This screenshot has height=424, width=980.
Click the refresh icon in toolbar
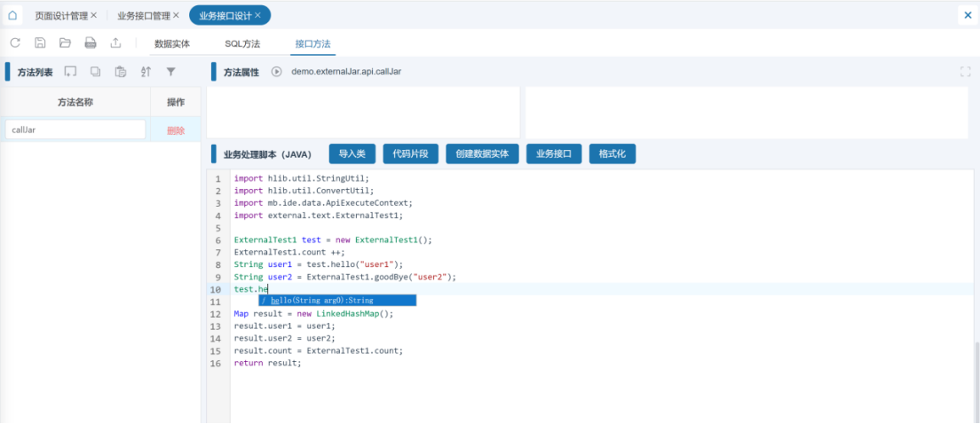tap(15, 43)
